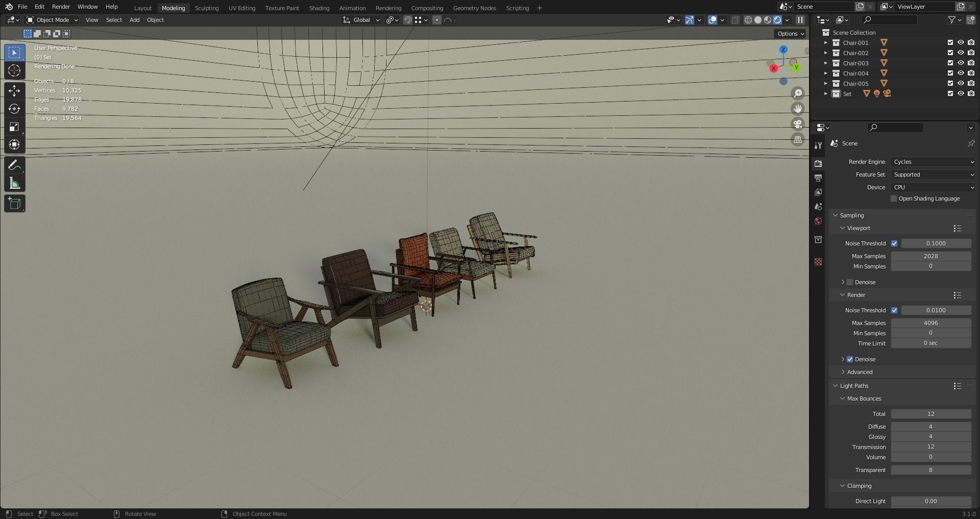Enable Open Shading Language
This screenshot has height=519, width=980.
(894, 199)
